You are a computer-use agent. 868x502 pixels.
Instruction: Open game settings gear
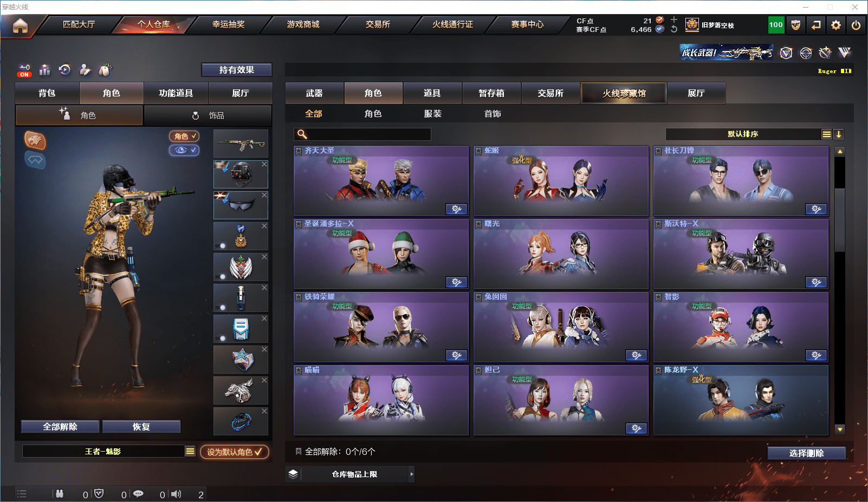coord(836,25)
